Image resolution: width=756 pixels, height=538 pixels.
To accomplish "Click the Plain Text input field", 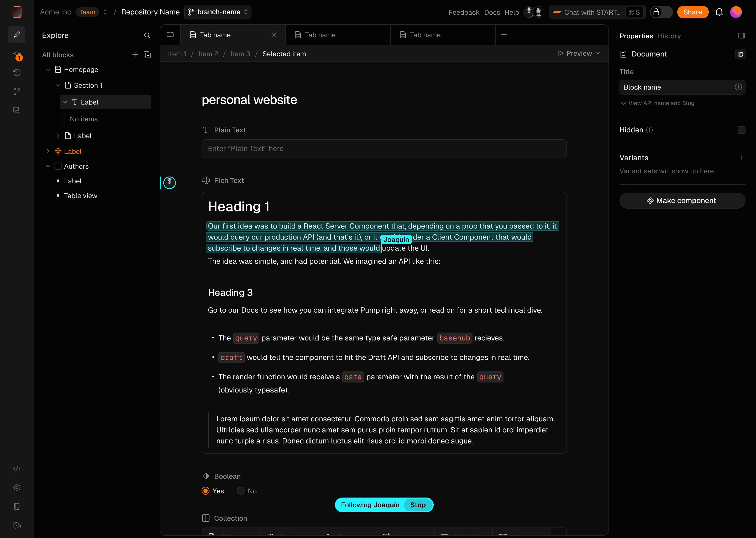I will 384,148.
